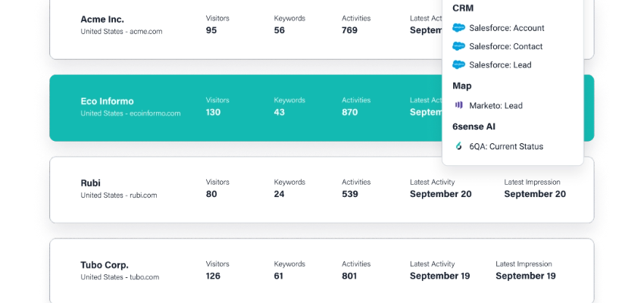Select Salesforce: Account menu option
The image size is (644, 303).
point(506,28)
